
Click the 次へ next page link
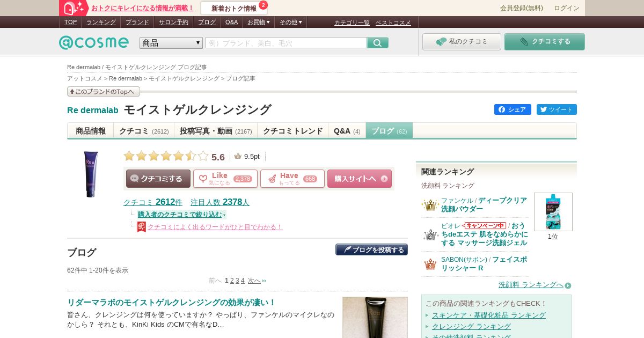point(254,281)
